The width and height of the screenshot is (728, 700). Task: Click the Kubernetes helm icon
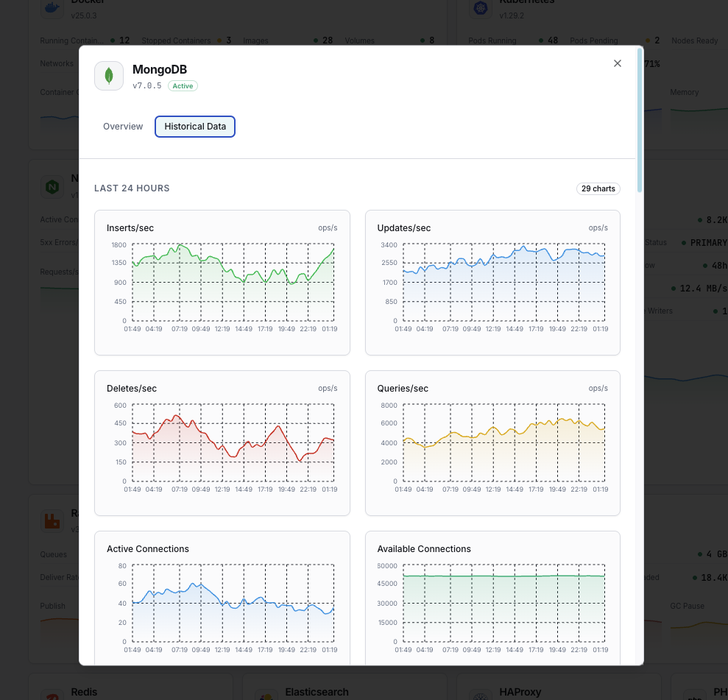[481, 8]
